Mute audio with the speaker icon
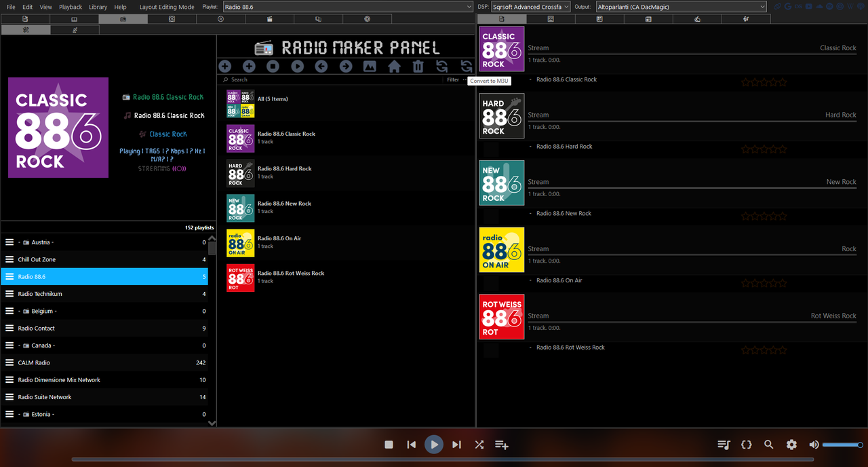This screenshot has width=868, height=467. (x=814, y=445)
